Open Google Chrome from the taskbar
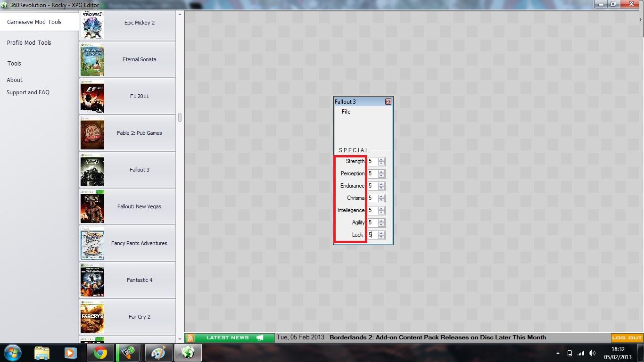The image size is (644, 362). 100,353
